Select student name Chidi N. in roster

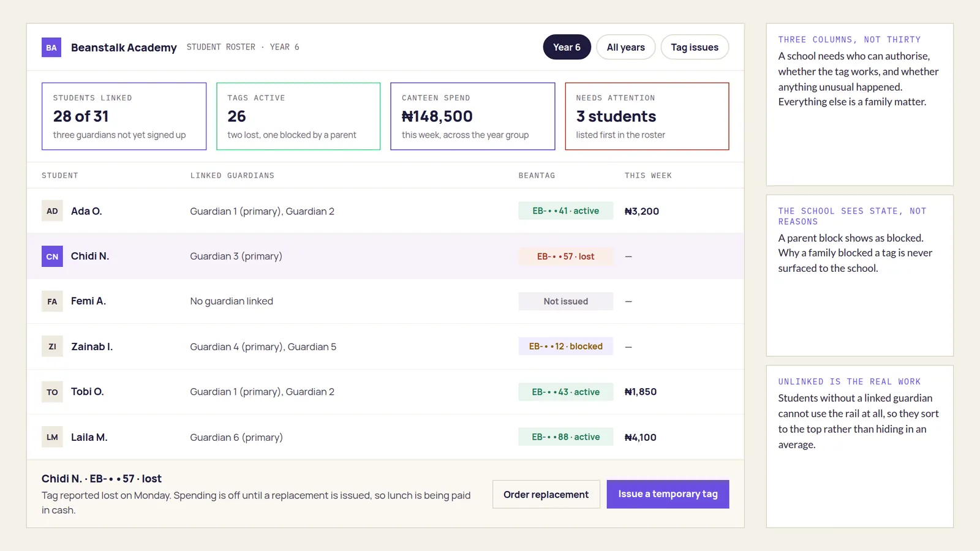[x=90, y=256]
